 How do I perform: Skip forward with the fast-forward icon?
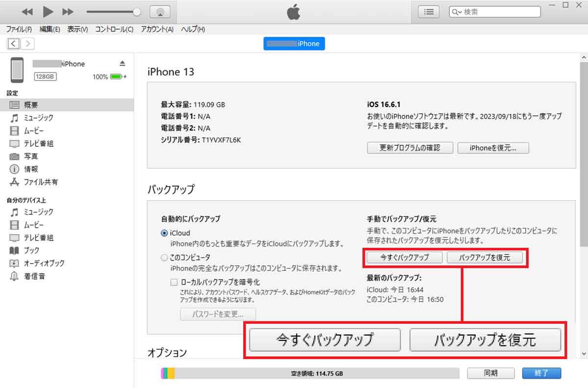point(68,11)
